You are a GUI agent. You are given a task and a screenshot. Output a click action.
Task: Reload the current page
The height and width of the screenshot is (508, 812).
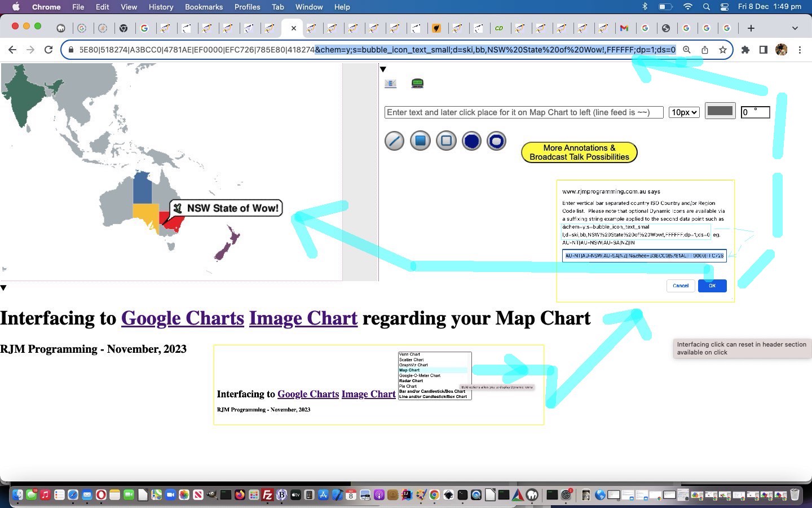tap(48, 50)
